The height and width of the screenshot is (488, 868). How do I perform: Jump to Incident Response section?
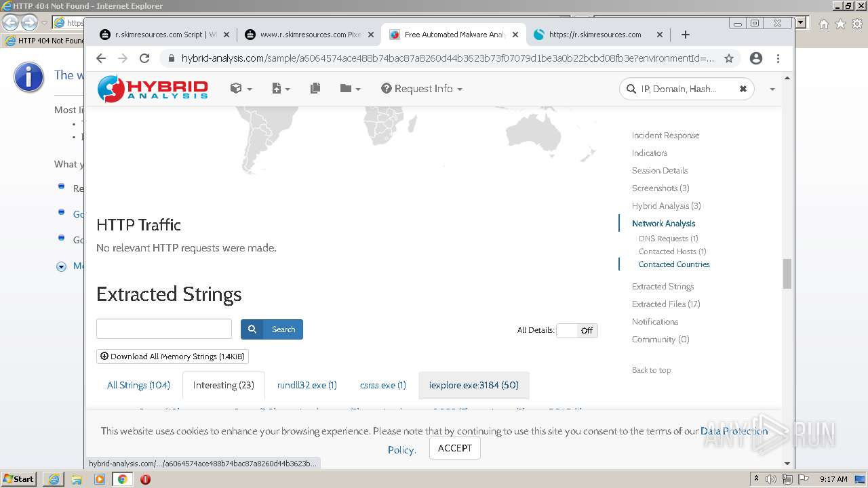pos(665,136)
